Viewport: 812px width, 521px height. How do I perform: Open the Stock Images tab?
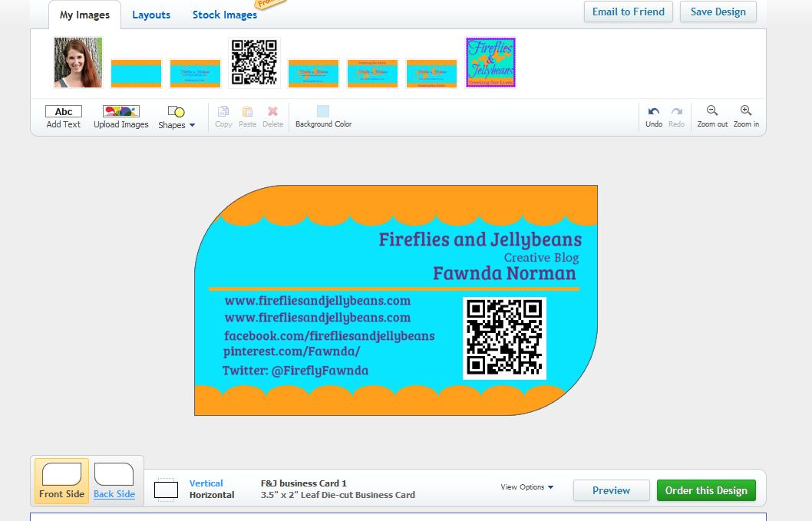pos(224,15)
